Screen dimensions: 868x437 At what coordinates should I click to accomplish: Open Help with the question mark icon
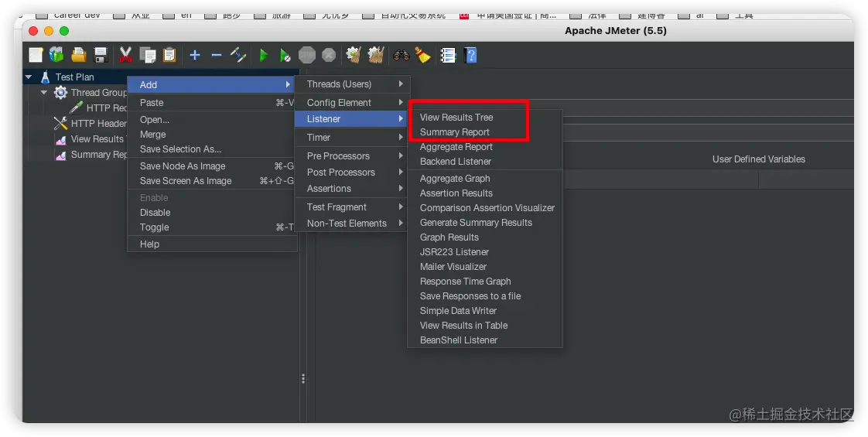(470, 56)
